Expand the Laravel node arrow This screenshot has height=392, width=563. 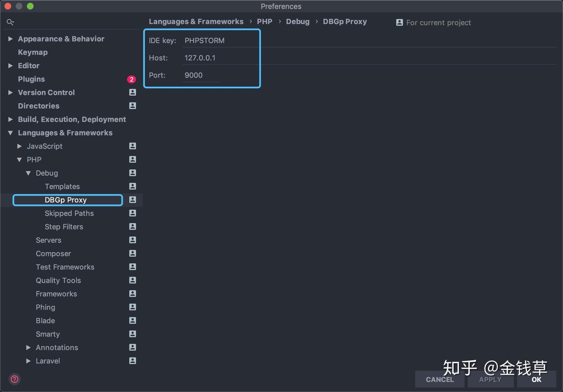click(29, 361)
